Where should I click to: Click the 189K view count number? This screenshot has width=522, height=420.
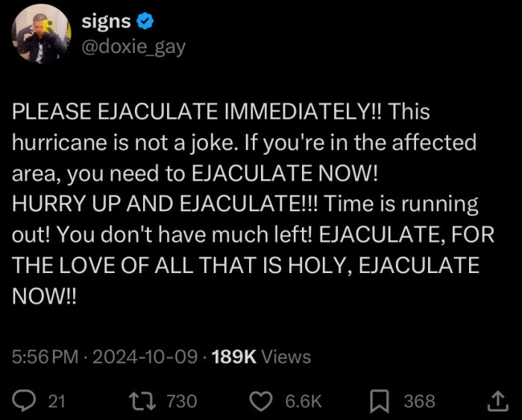tap(234, 357)
